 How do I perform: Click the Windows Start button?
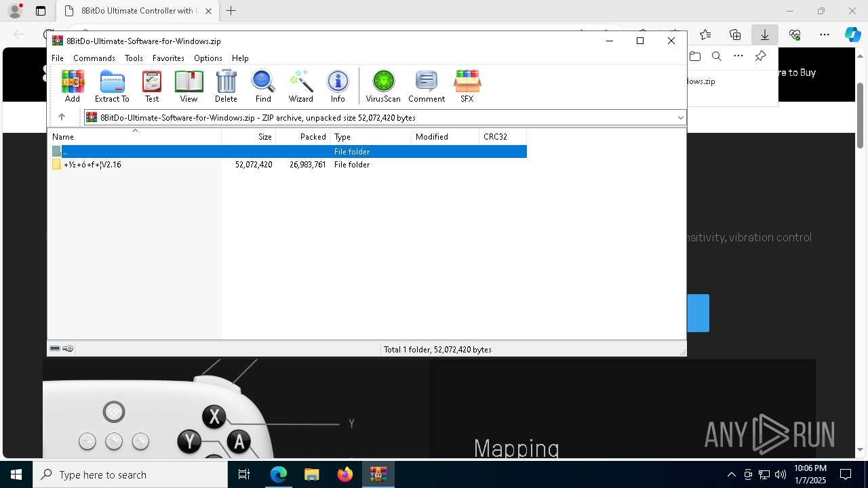point(16,474)
